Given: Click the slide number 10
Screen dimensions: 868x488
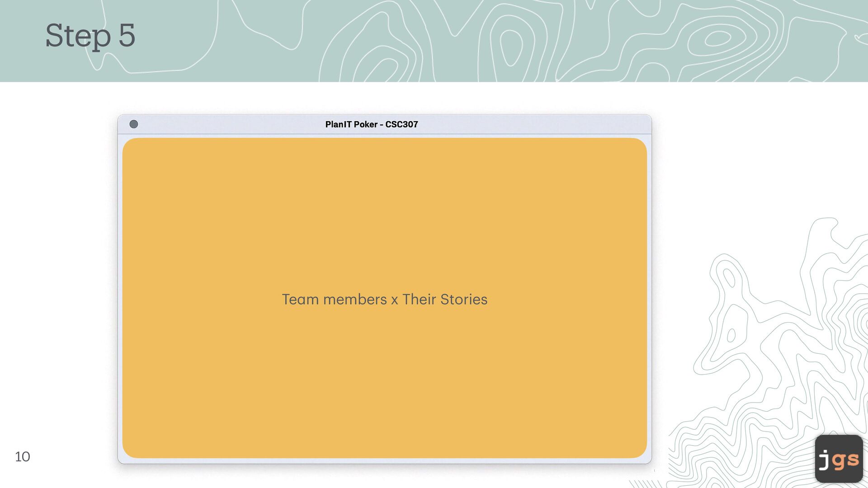Looking at the screenshot, I should click(x=23, y=456).
